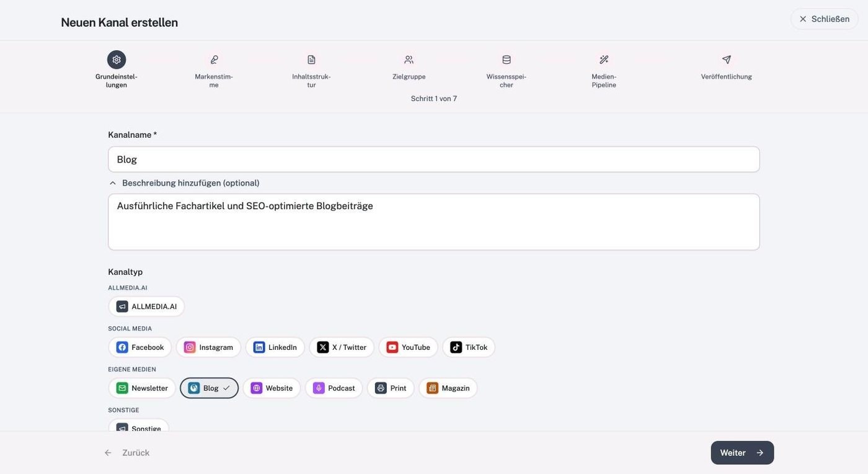Image resolution: width=868 pixels, height=474 pixels.
Task: Click the Grundeinstellungen gear step icon
Action: point(117,60)
